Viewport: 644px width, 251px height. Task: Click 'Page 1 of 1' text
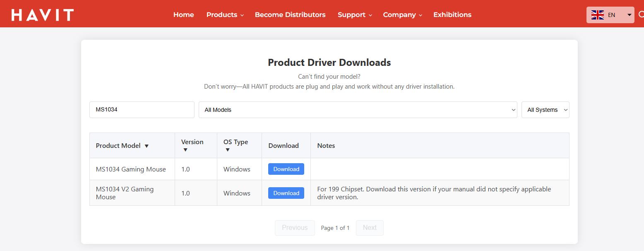tap(335, 228)
